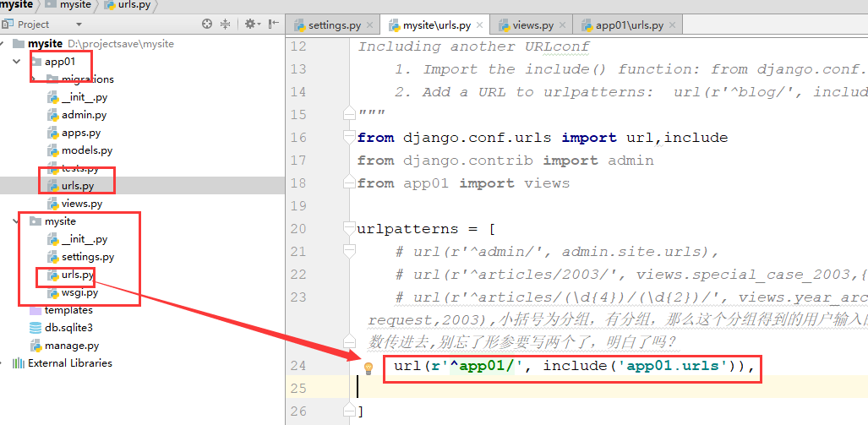This screenshot has width=868, height=425.
Task: Open the Project view type dropdown
Action: tap(79, 25)
